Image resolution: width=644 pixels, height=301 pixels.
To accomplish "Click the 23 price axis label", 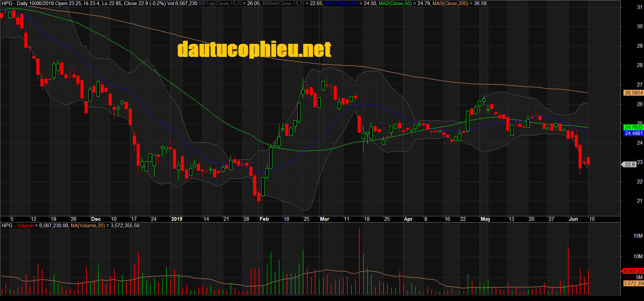I will coord(640,162).
